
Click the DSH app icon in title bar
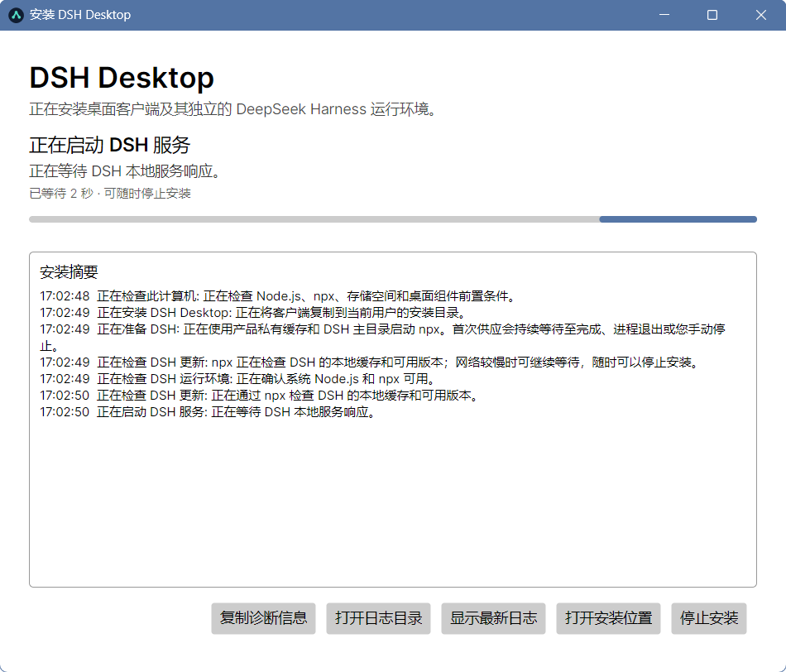tap(16, 15)
